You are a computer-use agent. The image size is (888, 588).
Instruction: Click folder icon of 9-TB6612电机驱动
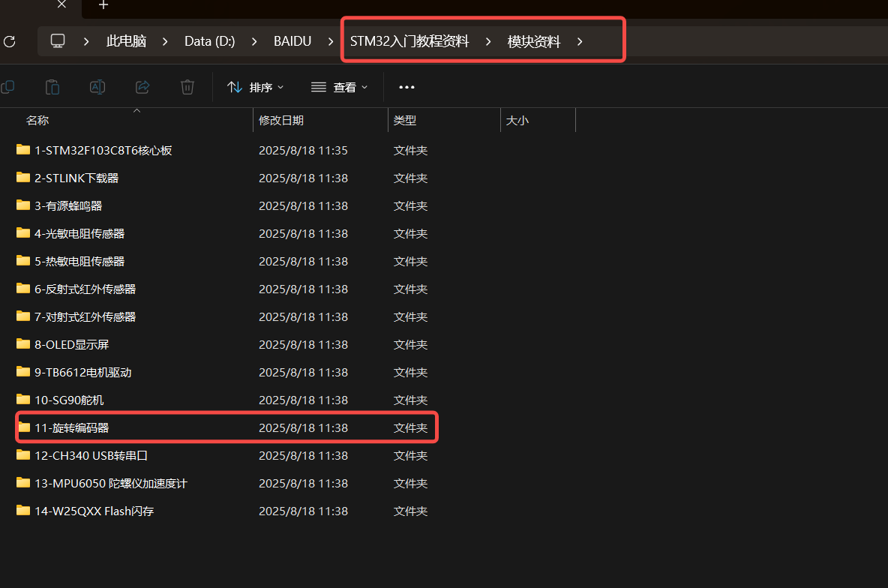tap(23, 371)
